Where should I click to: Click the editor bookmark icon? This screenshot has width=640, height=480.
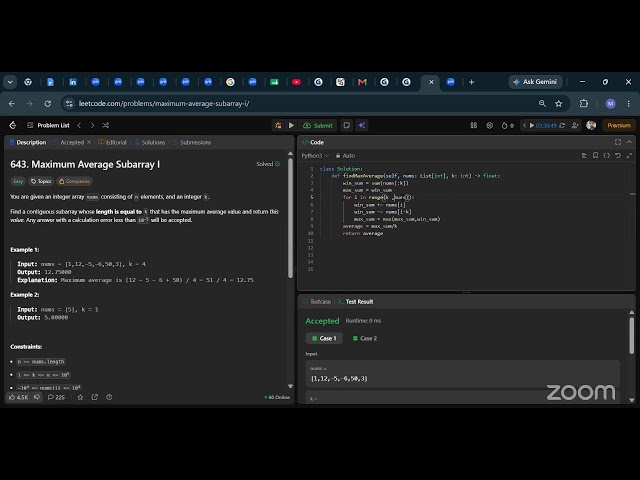pos(596,156)
